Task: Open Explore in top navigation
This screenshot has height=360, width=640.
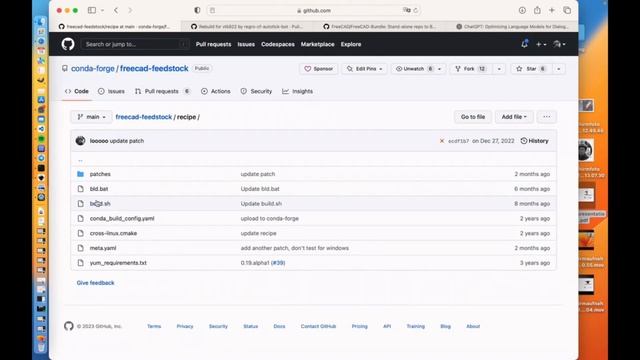Action: pos(351,44)
